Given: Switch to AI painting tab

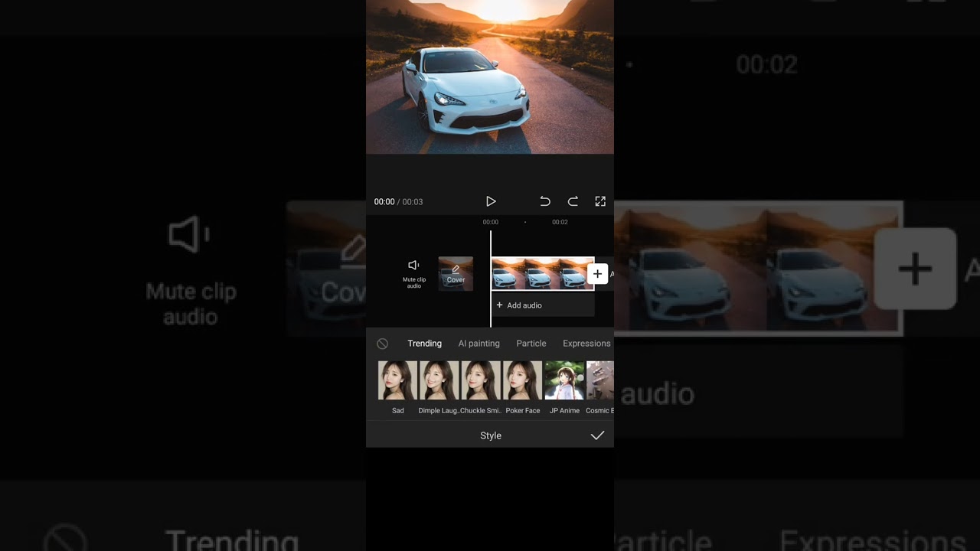Looking at the screenshot, I should click(x=479, y=344).
